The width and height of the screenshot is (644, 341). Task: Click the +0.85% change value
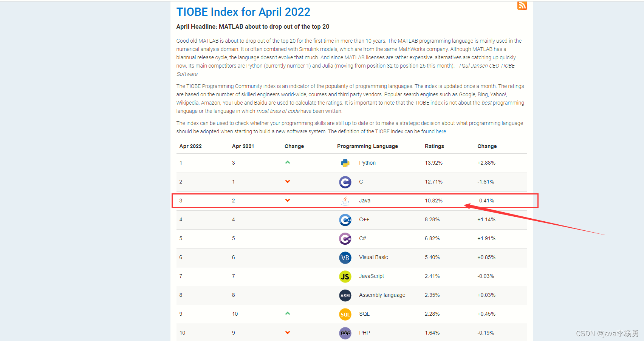pyautogui.click(x=486, y=257)
